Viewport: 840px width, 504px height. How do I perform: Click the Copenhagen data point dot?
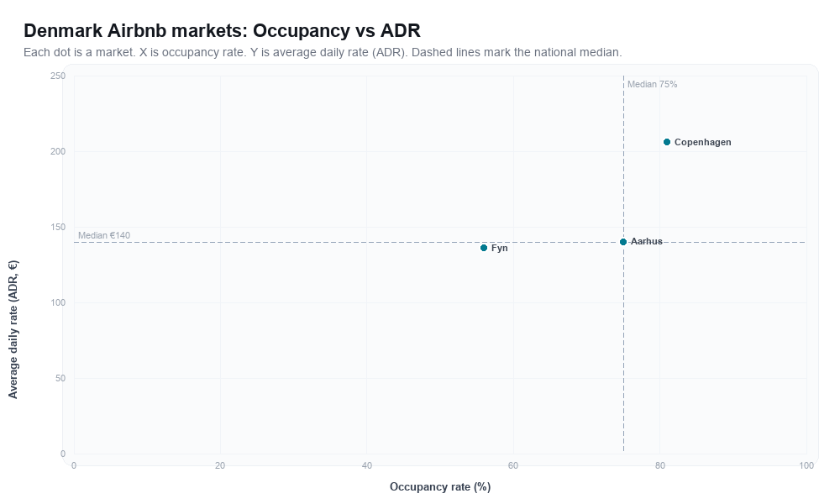coord(667,142)
